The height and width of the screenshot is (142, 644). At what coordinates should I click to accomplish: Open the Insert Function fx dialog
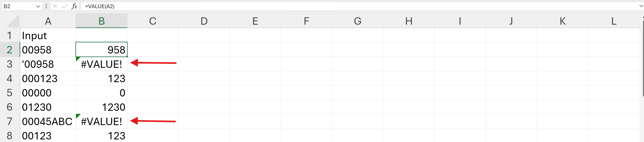point(74,6)
